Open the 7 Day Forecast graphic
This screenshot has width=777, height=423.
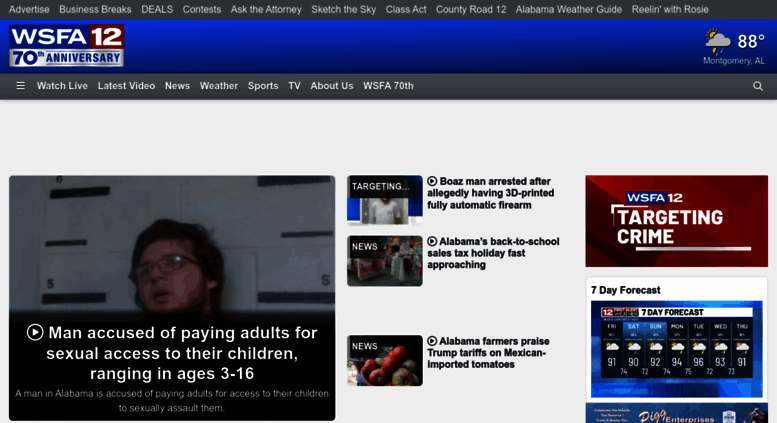click(x=676, y=349)
